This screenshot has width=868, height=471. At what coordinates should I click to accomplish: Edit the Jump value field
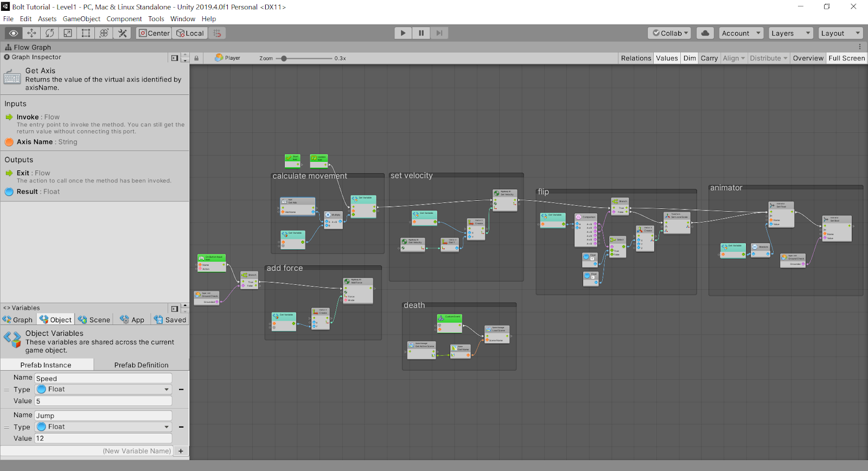103,438
